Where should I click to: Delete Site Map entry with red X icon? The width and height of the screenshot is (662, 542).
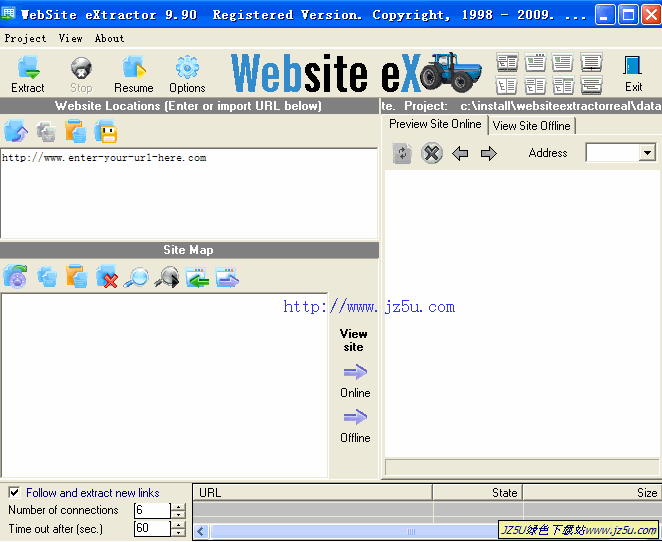[106, 277]
